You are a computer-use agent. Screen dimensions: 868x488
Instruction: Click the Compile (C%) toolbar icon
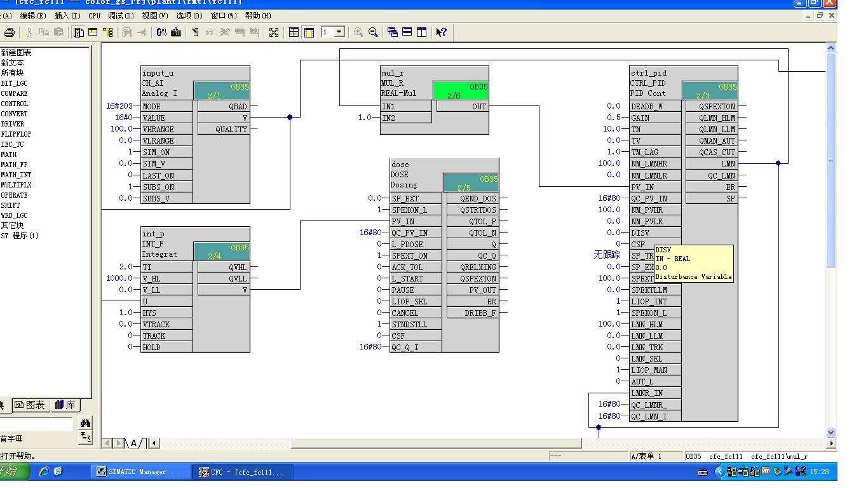click(x=161, y=32)
